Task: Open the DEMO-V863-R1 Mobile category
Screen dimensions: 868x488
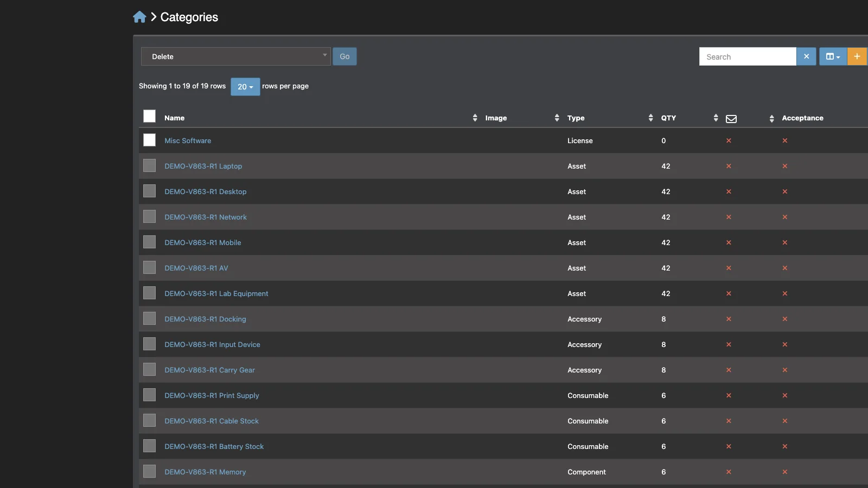Action: 202,242
